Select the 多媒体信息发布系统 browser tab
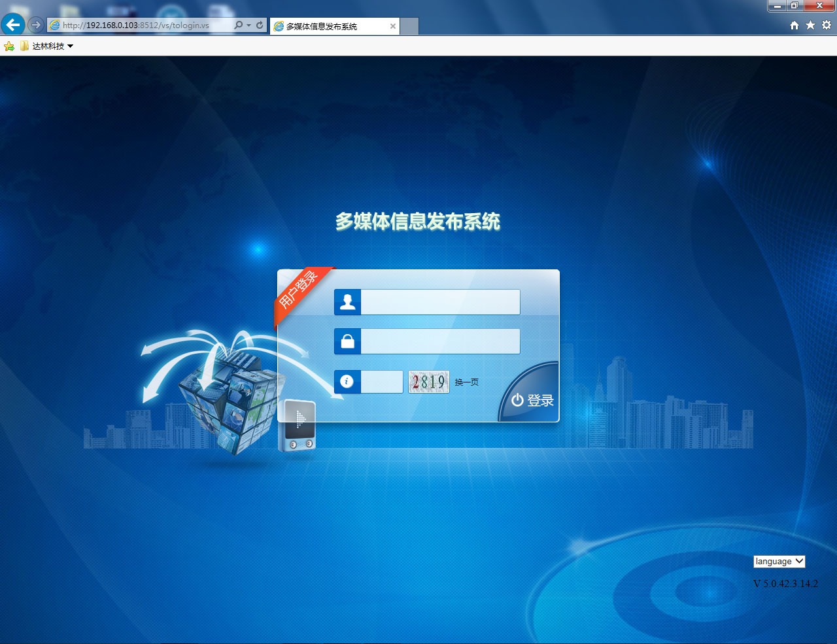Viewport: 837px width, 644px height. pos(327,26)
